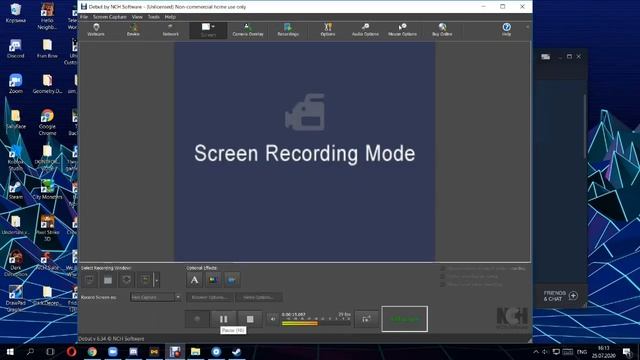
Task: Open the Camera Overlay tool
Action: click(x=248, y=30)
